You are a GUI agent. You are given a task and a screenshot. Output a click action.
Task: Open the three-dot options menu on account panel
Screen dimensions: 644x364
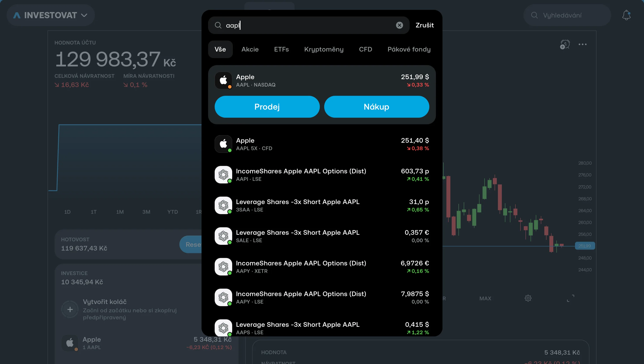click(583, 44)
